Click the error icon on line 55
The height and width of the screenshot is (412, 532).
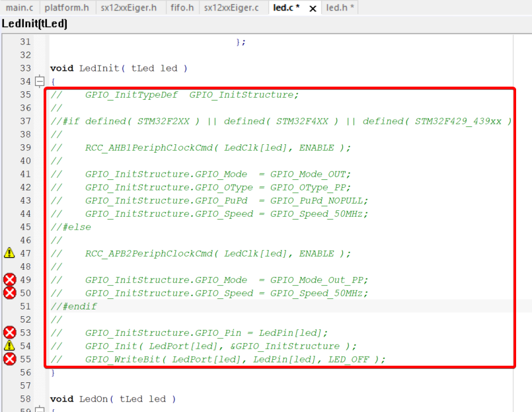pos(9,359)
